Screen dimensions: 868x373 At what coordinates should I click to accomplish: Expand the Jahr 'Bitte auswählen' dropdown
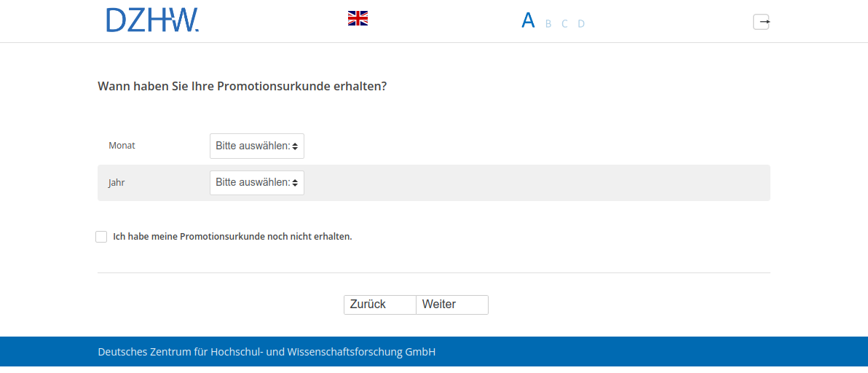pos(253,183)
